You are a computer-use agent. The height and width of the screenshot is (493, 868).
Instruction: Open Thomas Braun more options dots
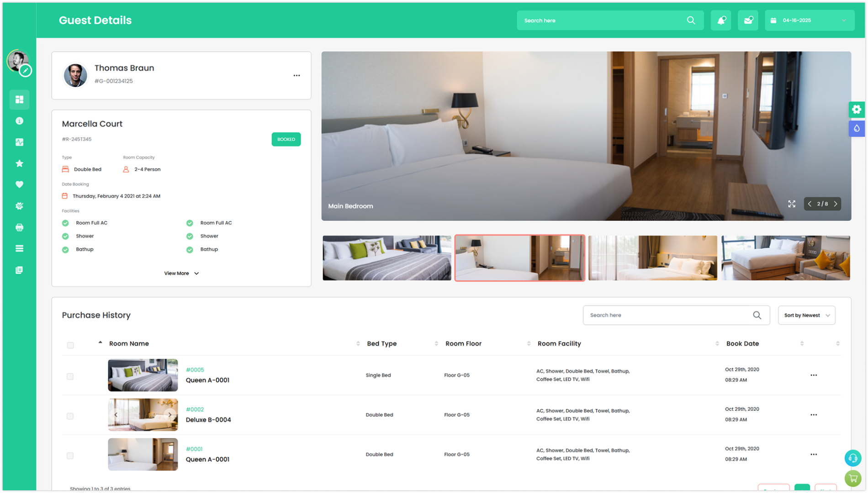click(297, 76)
